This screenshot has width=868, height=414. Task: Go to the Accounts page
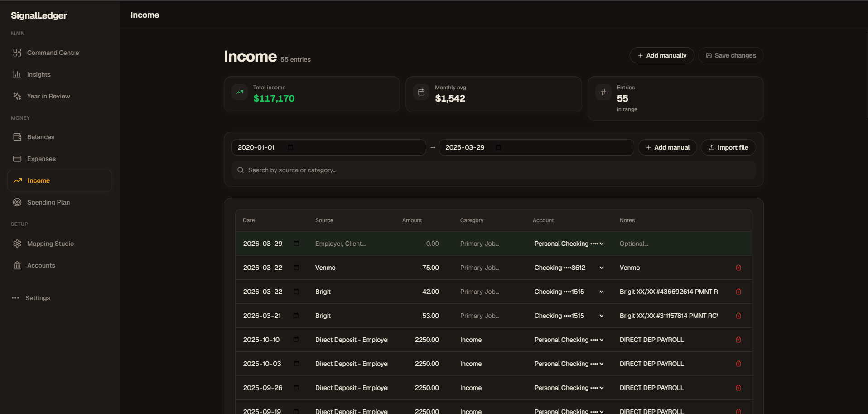pos(59,265)
